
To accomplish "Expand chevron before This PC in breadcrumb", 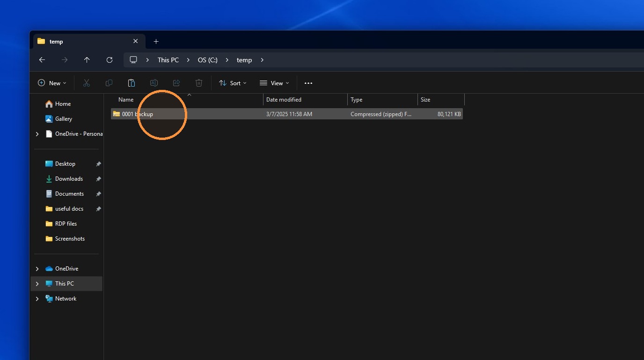I will click(x=148, y=60).
